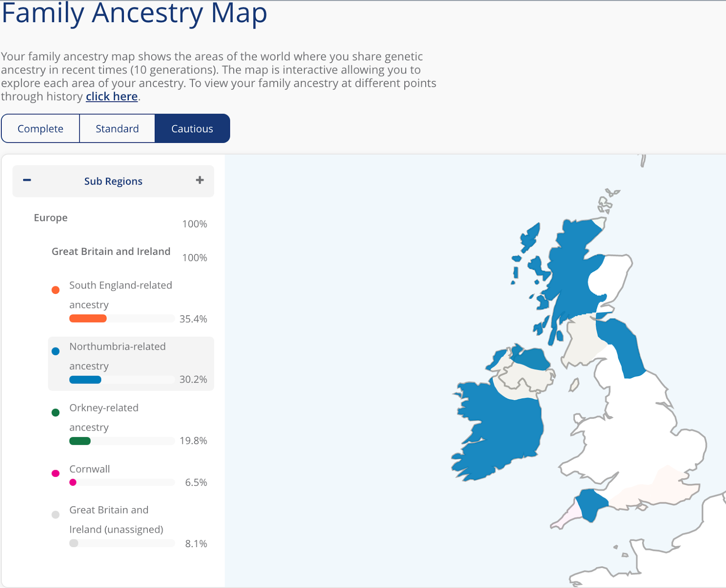
Task: Select the Cautious confidence button
Action: point(192,128)
